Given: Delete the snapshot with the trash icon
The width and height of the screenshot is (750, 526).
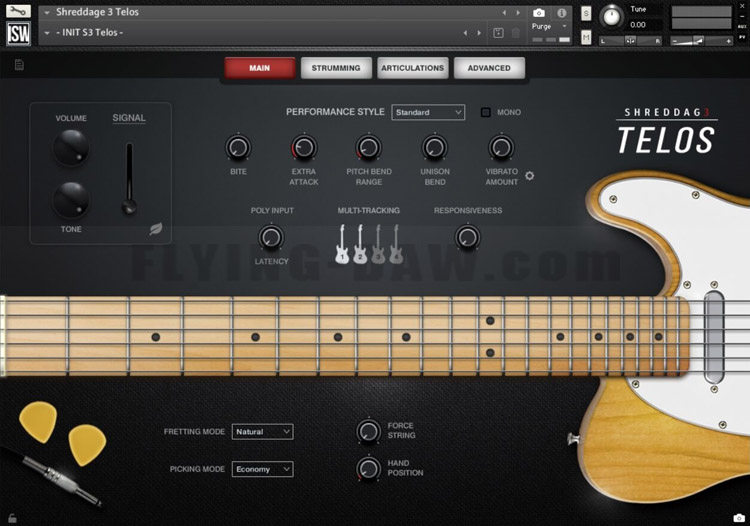Looking at the screenshot, I should (x=516, y=33).
